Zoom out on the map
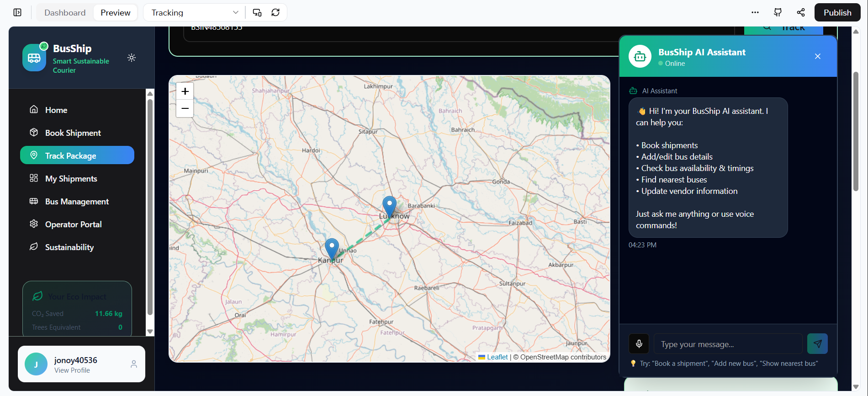Image resolution: width=868 pixels, height=396 pixels. pos(185,108)
